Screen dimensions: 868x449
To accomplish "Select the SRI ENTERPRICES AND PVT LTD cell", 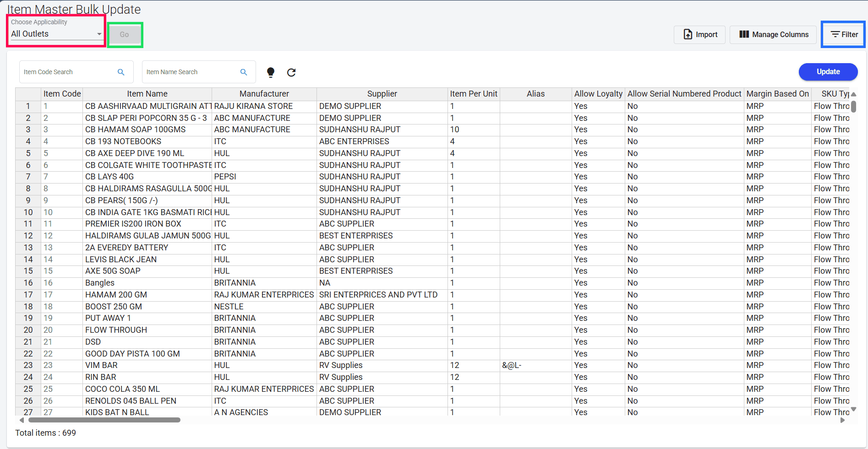I will [x=382, y=295].
